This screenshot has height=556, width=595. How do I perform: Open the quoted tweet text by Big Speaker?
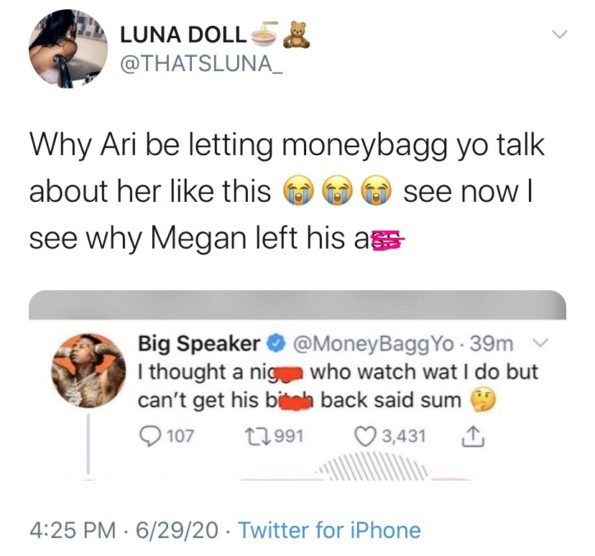pyautogui.click(x=337, y=386)
